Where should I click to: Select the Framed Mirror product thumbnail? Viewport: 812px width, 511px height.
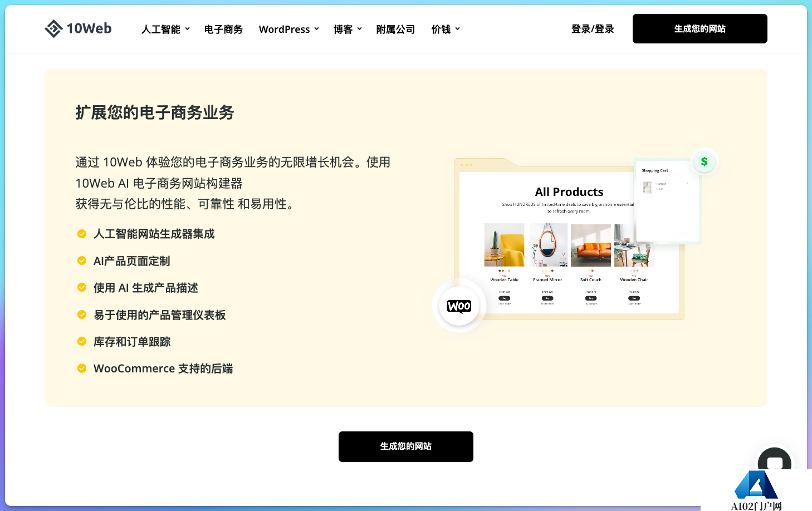549,245
